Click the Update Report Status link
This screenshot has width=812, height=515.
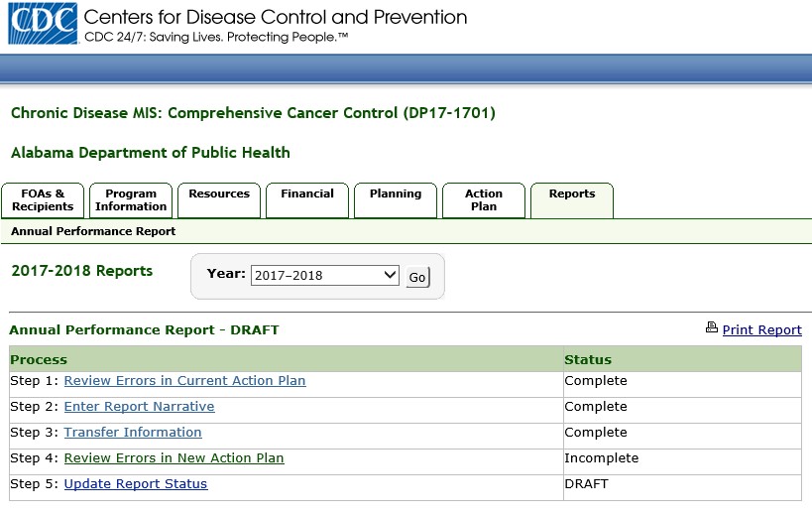point(136,484)
